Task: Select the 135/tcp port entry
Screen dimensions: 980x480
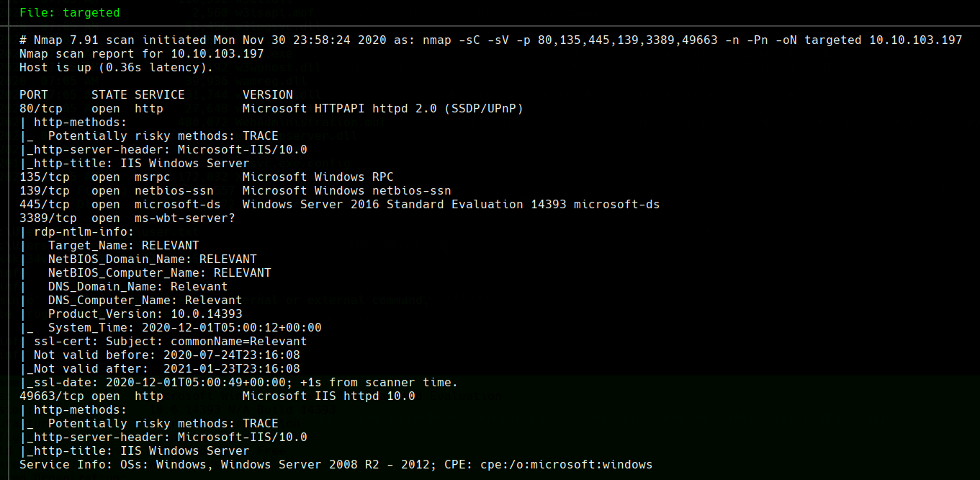Action: 45,177
